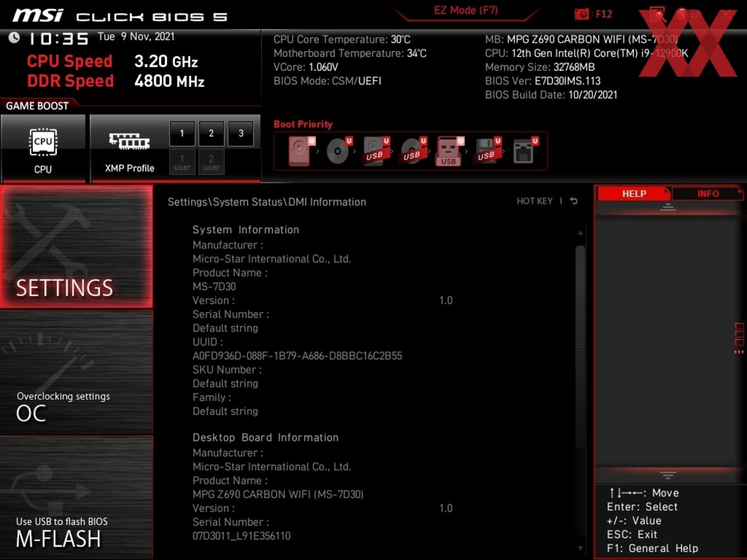Image resolution: width=747 pixels, height=560 pixels.
Task: Expand the favorites side panel arrows
Action: [739, 352]
